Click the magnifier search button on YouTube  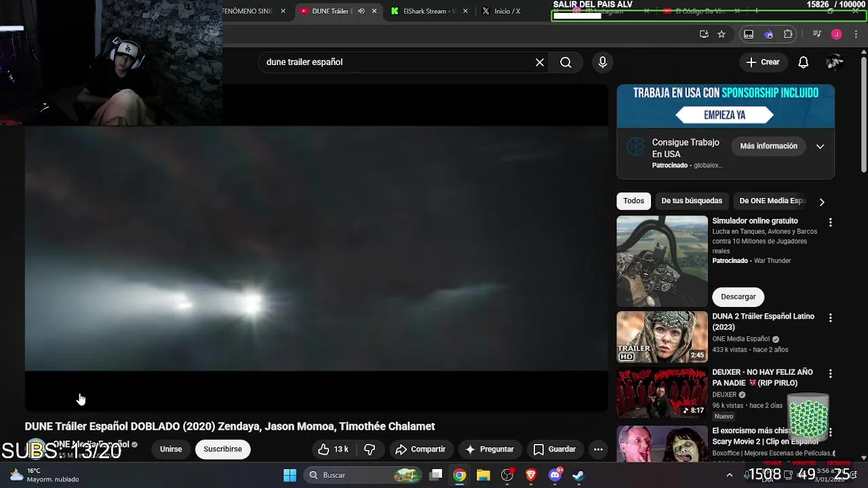point(566,62)
